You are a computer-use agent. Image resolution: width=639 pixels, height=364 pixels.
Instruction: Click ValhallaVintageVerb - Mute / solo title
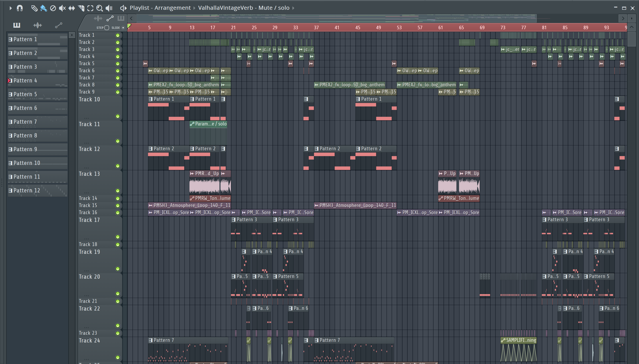point(244,8)
